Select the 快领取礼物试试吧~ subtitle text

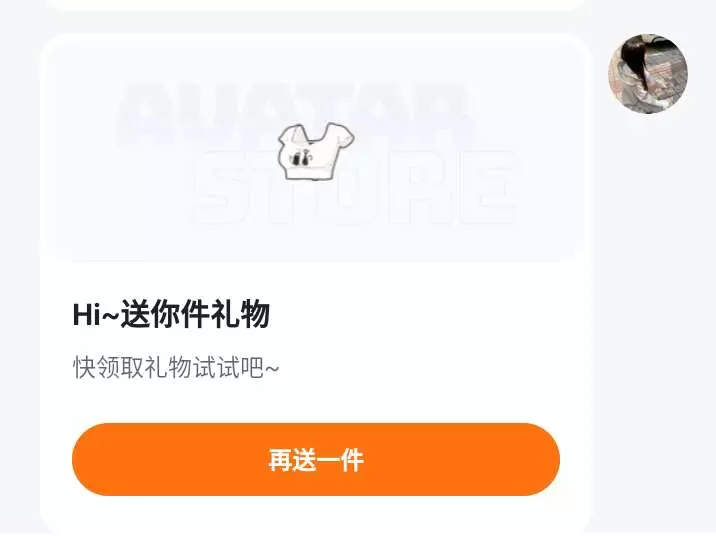[176, 367]
